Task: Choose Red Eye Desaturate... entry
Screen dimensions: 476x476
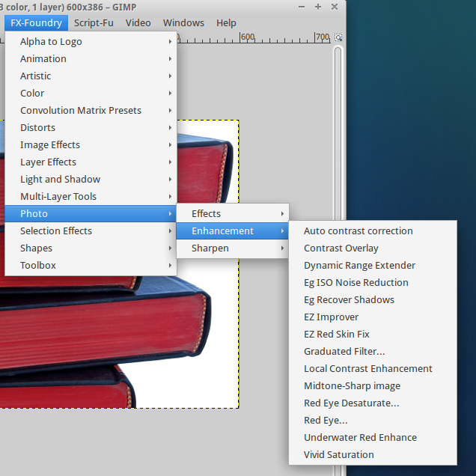Action: point(351,403)
